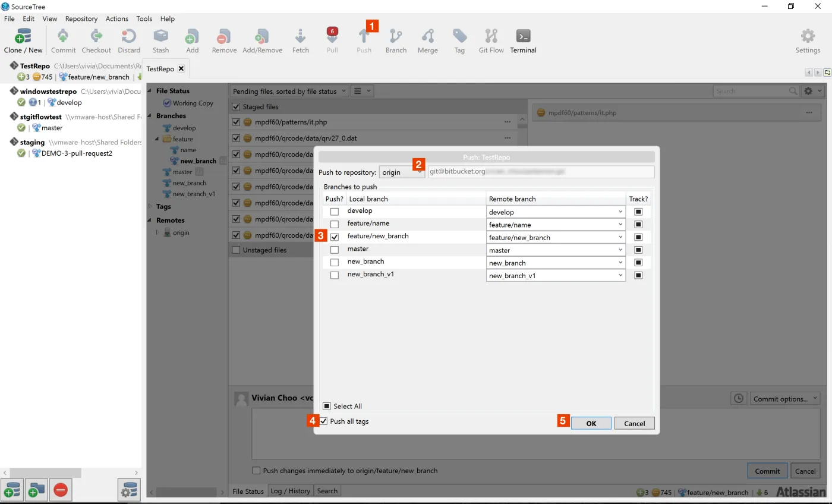Image resolution: width=832 pixels, height=504 pixels.
Task: Switch to the Search tab
Action: [327, 491]
